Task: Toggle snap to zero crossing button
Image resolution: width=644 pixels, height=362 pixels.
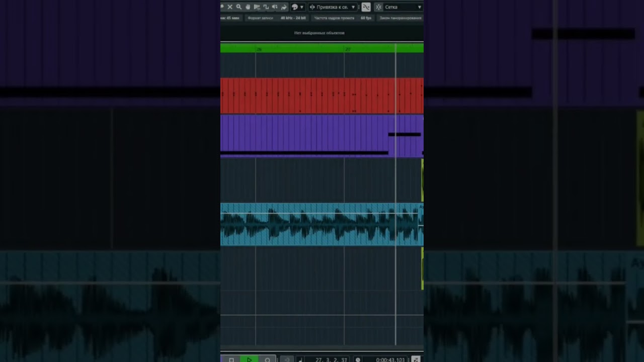Action: click(366, 7)
